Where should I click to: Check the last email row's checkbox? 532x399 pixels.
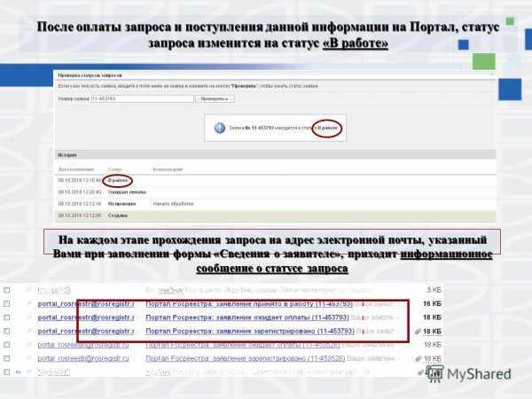coord(7,372)
